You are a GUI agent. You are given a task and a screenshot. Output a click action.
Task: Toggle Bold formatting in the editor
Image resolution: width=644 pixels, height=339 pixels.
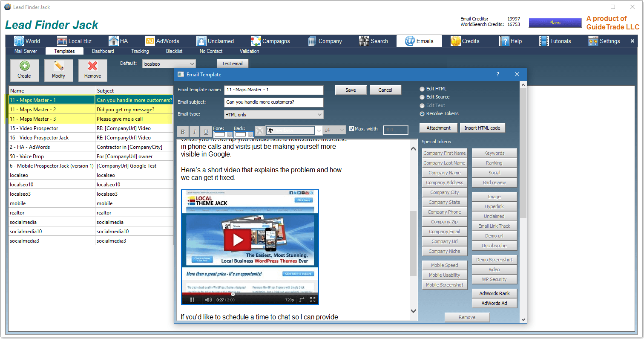183,132
